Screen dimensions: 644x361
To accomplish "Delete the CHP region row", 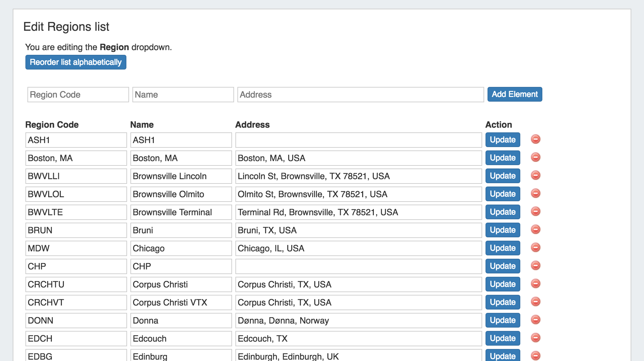I will point(535,265).
